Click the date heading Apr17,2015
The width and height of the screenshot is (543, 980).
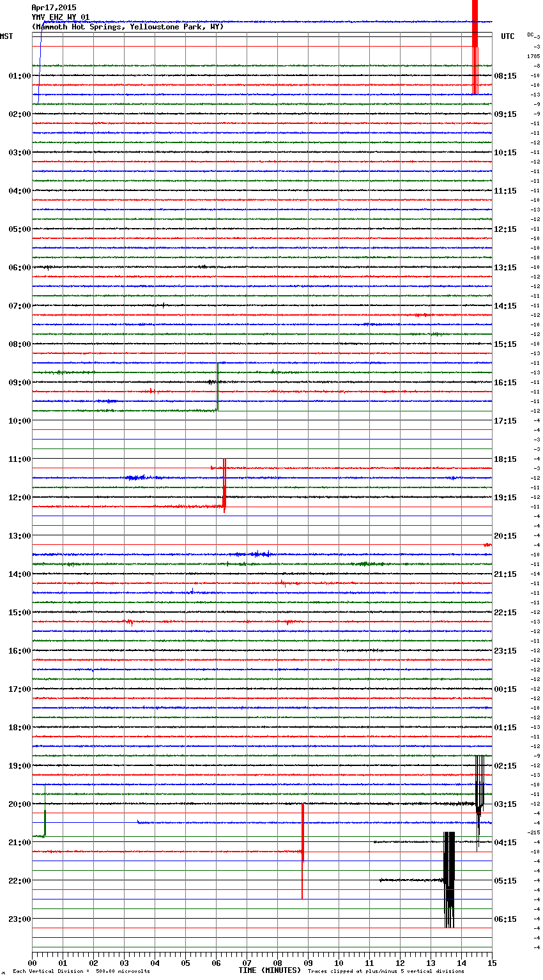pos(54,8)
